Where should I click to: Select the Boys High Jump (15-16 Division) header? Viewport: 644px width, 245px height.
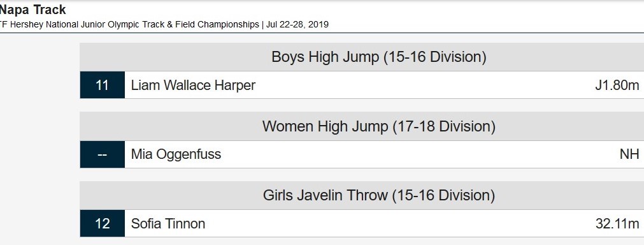[x=378, y=57]
